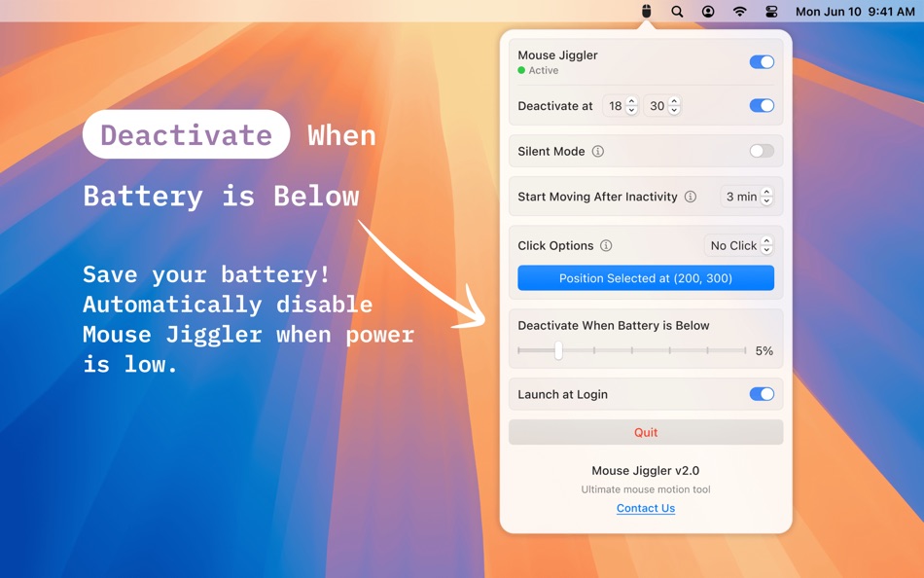924x578 pixels.
Task: Toggle the Deactivate at schedule switch
Action: [762, 105]
